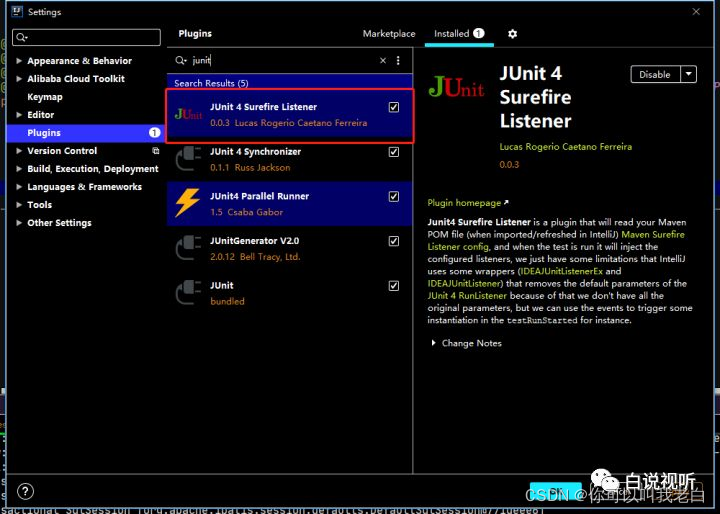Expand Editor settings node
The width and height of the screenshot is (720, 514).
[x=19, y=115]
